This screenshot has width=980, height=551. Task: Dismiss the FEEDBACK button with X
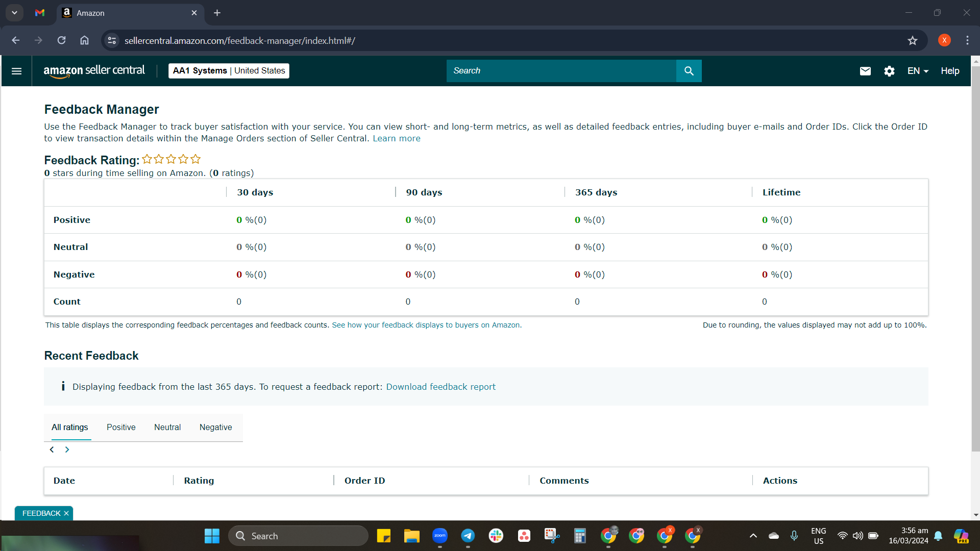[66, 513]
